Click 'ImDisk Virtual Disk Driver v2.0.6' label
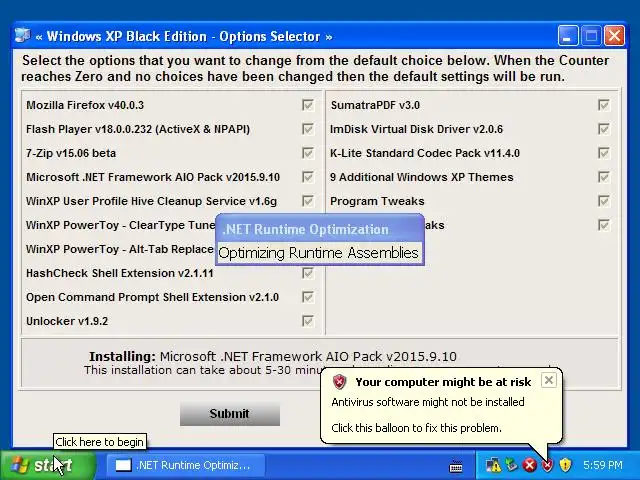 (x=416, y=129)
